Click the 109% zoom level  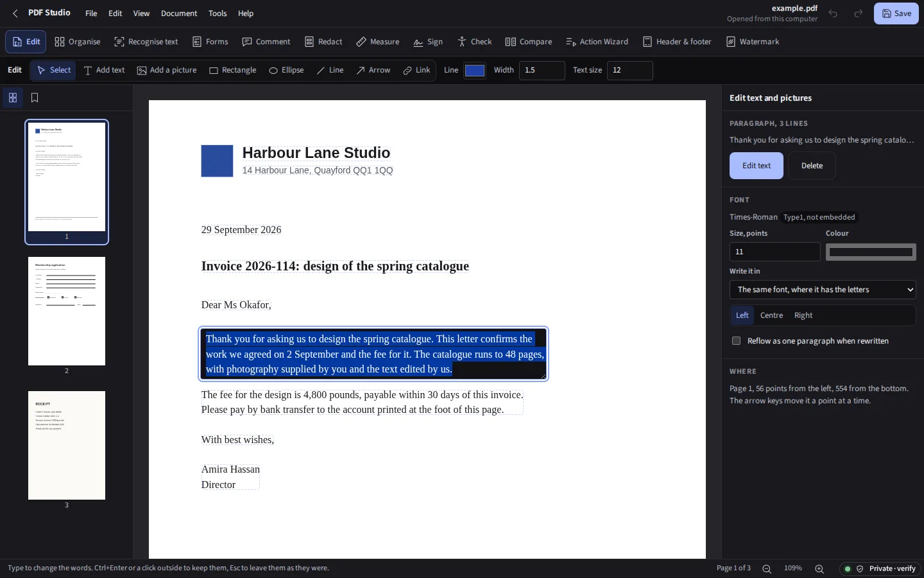point(793,568)
